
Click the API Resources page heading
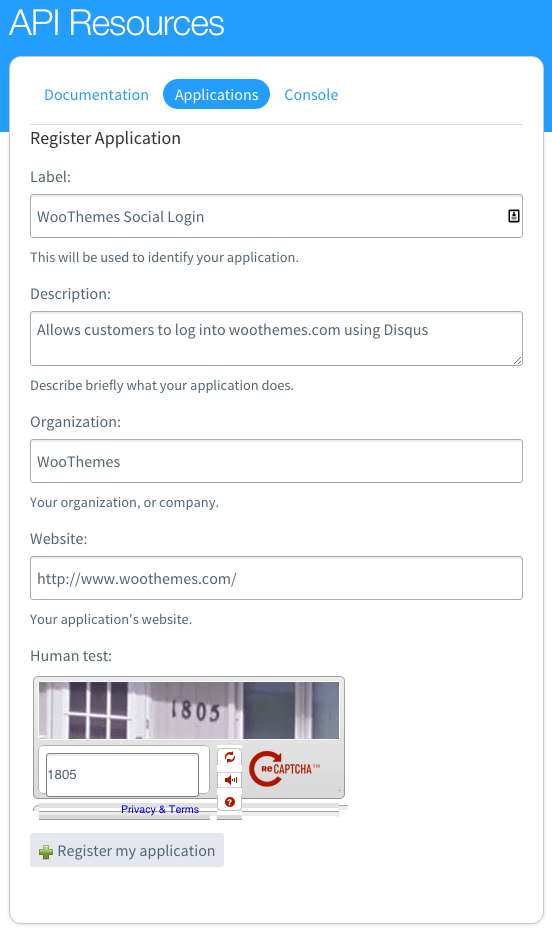coord(116,24)
